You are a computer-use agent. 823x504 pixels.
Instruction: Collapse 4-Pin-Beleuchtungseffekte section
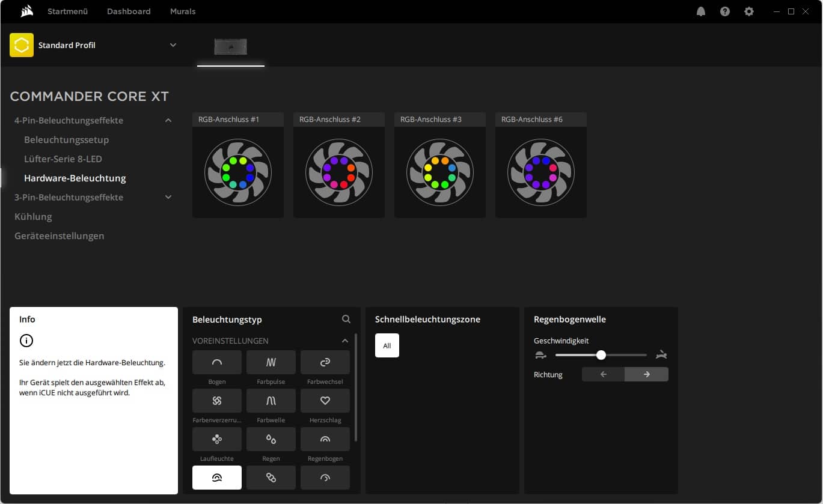(x=168, y=120)
